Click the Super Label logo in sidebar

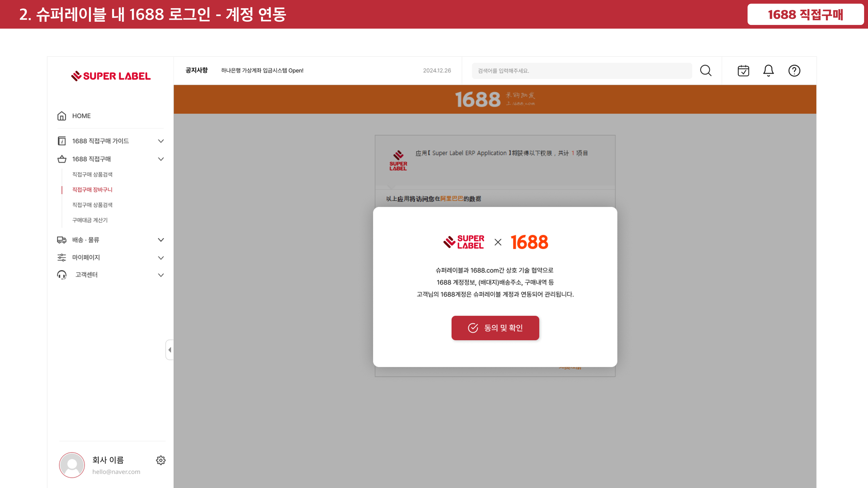click(x=111, y=76)
